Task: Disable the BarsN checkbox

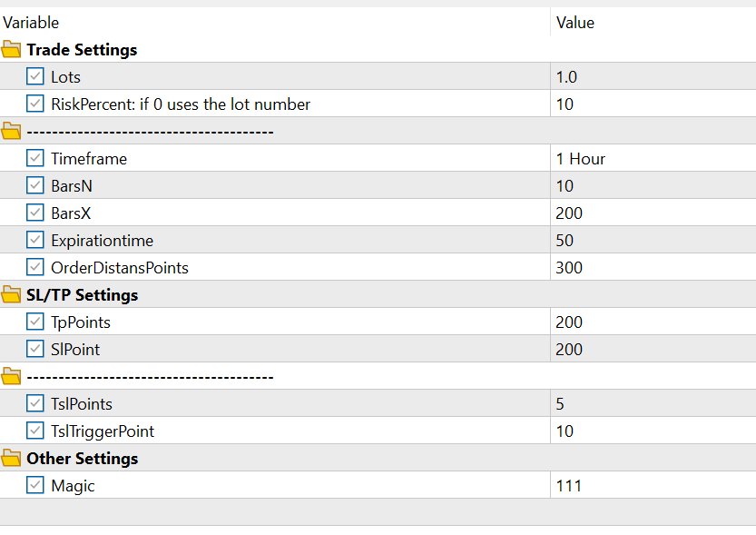Action: pos(34,185)
